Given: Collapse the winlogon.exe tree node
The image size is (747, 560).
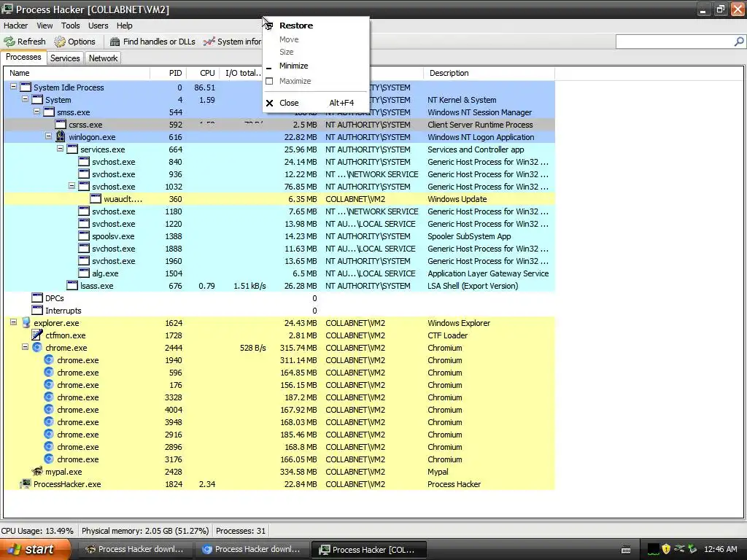Looking at the screenshot, I should pyautogui.click(x=49, y=136).
